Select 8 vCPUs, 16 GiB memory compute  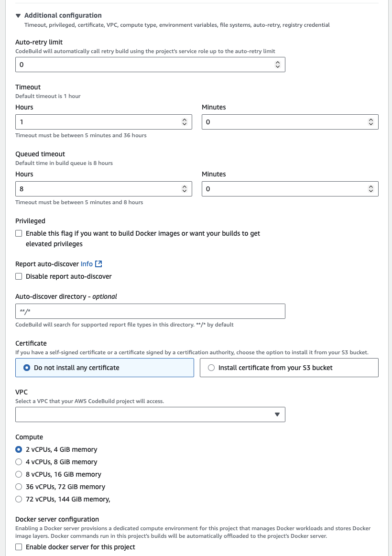click(19, 474)
